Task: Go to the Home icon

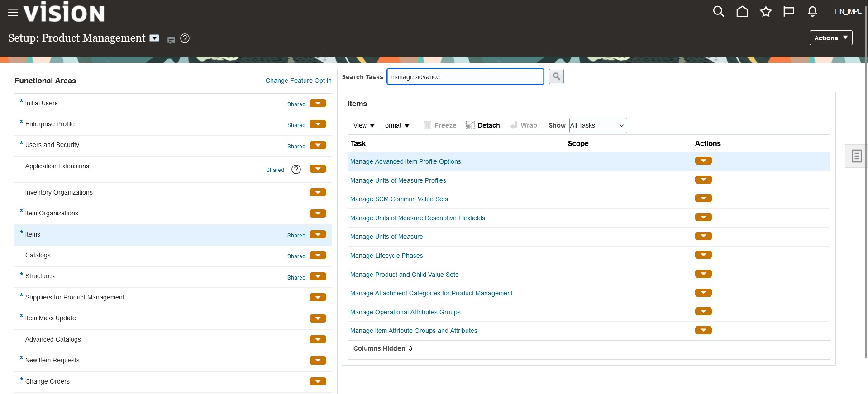Action: 742,12
